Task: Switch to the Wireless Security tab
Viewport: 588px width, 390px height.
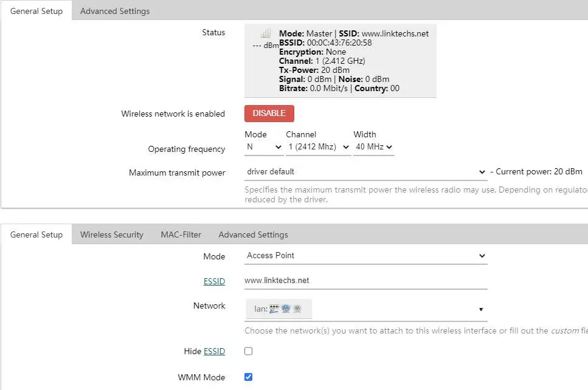Action: pyautogui.click(x=112, y=234)
